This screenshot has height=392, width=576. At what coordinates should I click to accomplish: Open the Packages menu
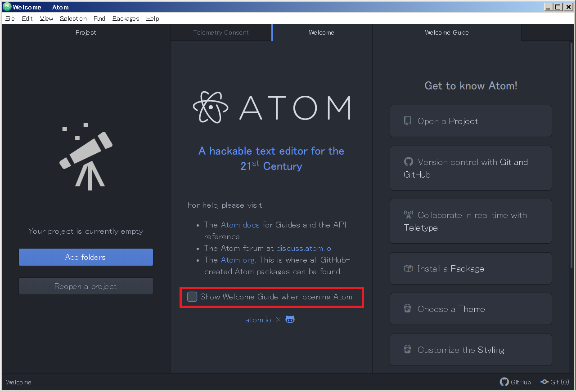126,18
